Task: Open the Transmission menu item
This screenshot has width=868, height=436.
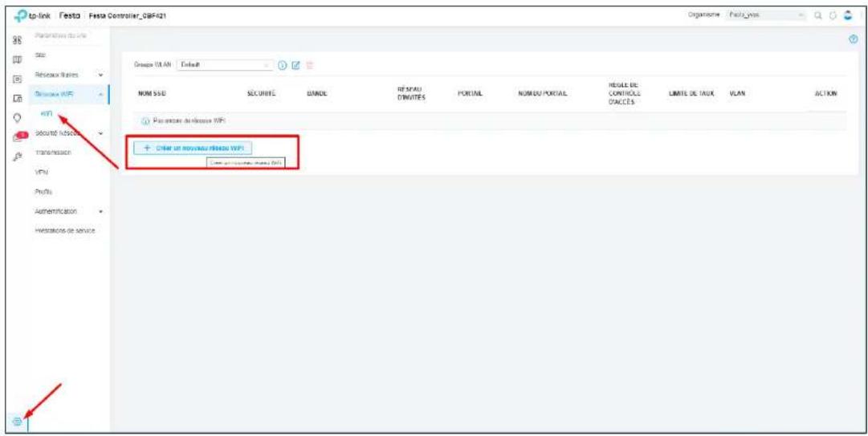Action: tap(52, 152)
